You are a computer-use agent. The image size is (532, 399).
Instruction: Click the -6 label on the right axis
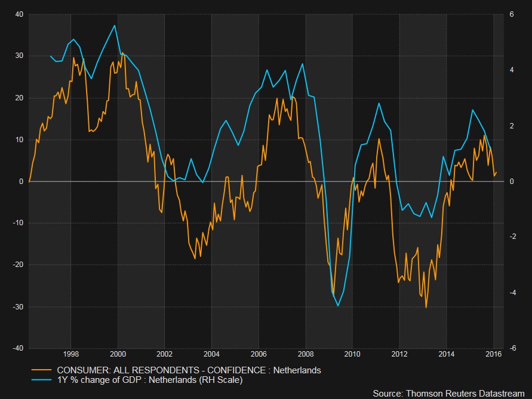pos(511,348)
